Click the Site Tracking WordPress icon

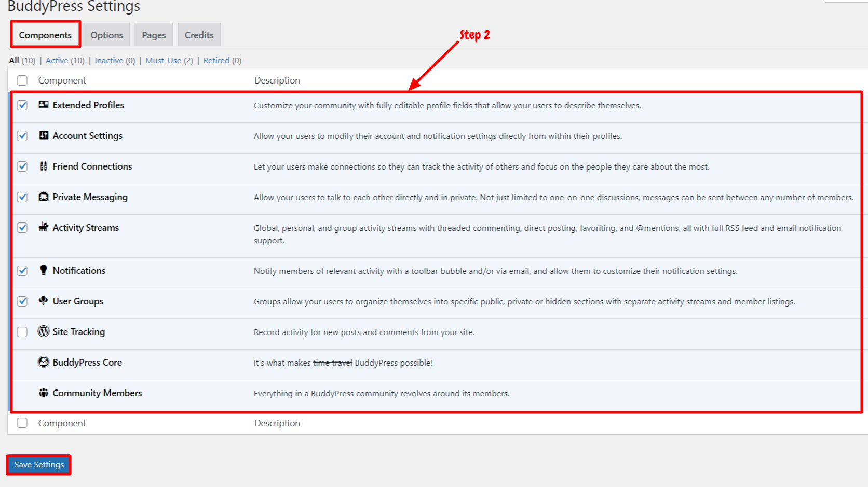click(44, 331)
